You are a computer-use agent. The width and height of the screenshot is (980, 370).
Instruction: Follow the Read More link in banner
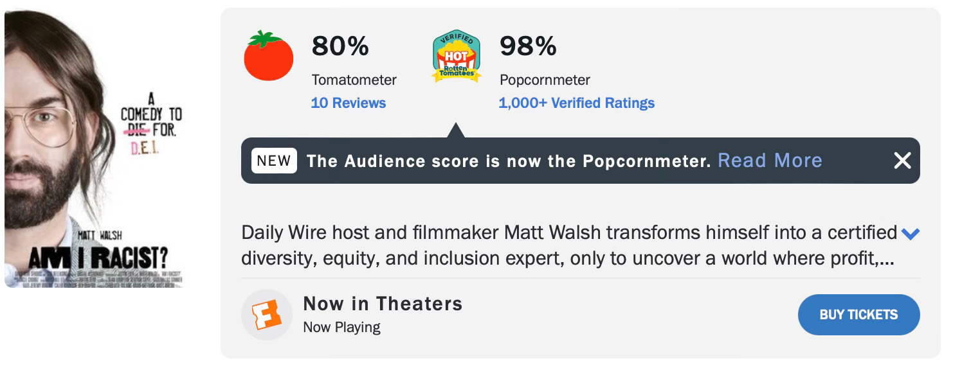(770, 160)
